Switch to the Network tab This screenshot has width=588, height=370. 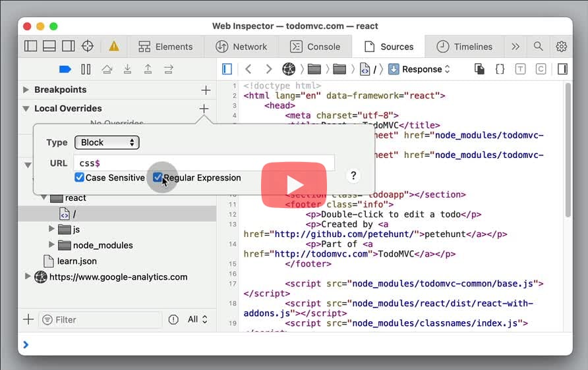click(x=241, y=47)
